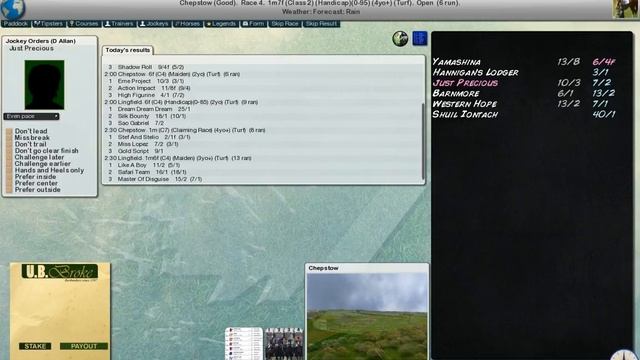Click the Silk Bounty result row
Image resolution: width=640 pixels, height=360 pixels.
pyautogui.click(x=263, y=116)
